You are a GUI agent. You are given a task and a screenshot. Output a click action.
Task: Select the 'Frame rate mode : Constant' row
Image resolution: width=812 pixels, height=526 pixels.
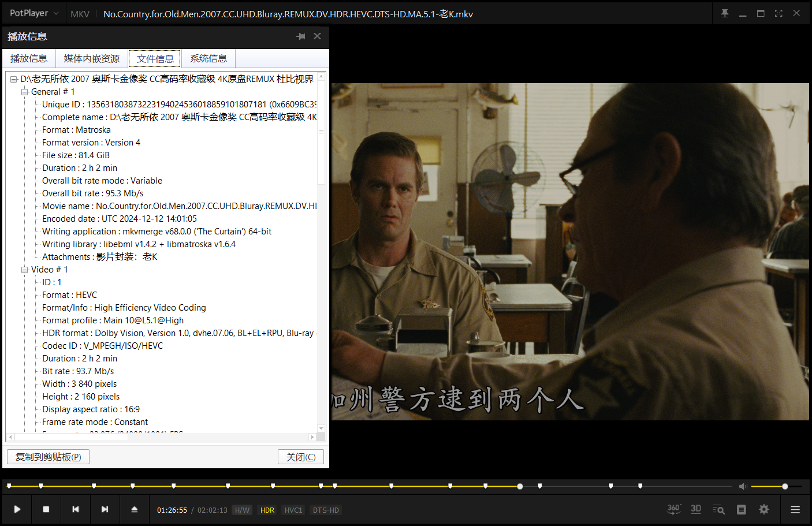(95, 422)
